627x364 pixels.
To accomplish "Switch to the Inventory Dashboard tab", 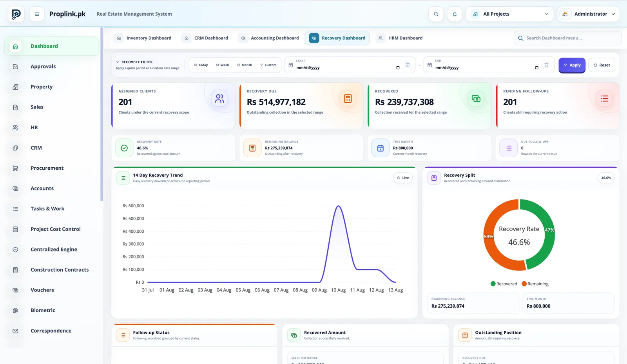I will coord(143,38).
